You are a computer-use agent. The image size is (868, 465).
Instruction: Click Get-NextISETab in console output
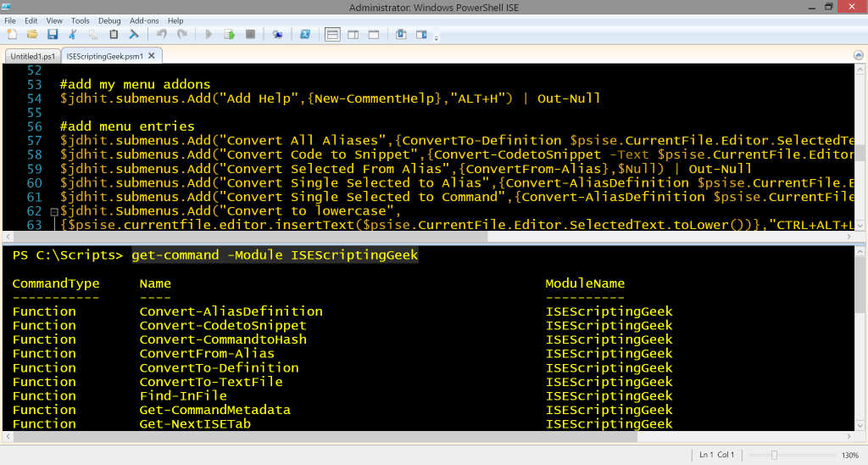(x=195, y=424)
